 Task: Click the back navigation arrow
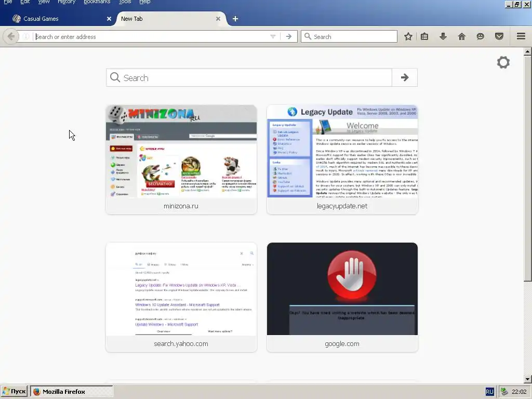point(11,36)
